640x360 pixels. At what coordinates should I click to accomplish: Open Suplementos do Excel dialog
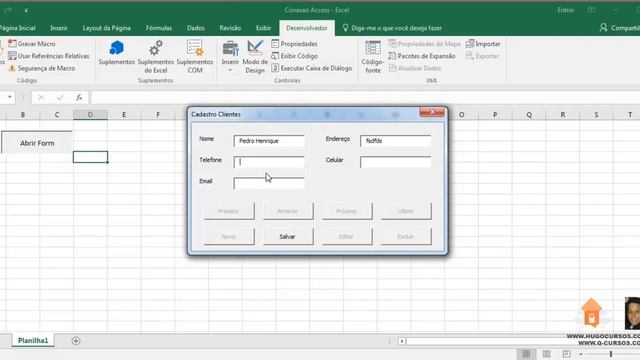(156, 57)
